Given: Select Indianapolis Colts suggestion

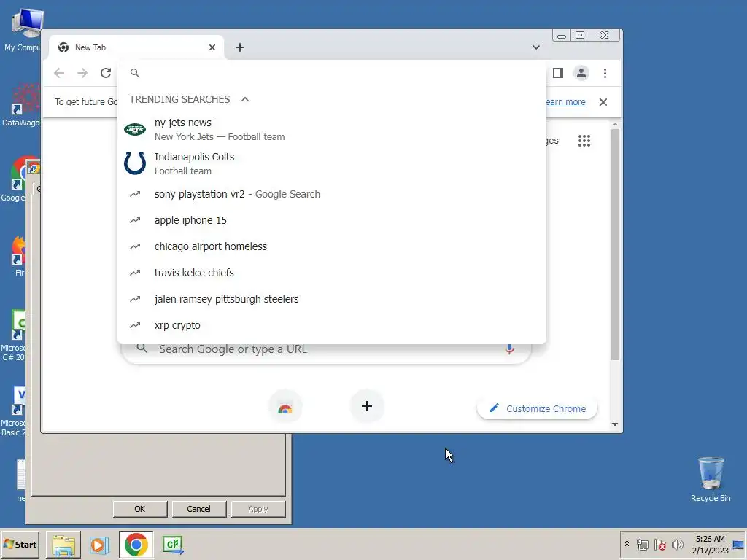Looking at the screenshot, I should tap(332, 163).
